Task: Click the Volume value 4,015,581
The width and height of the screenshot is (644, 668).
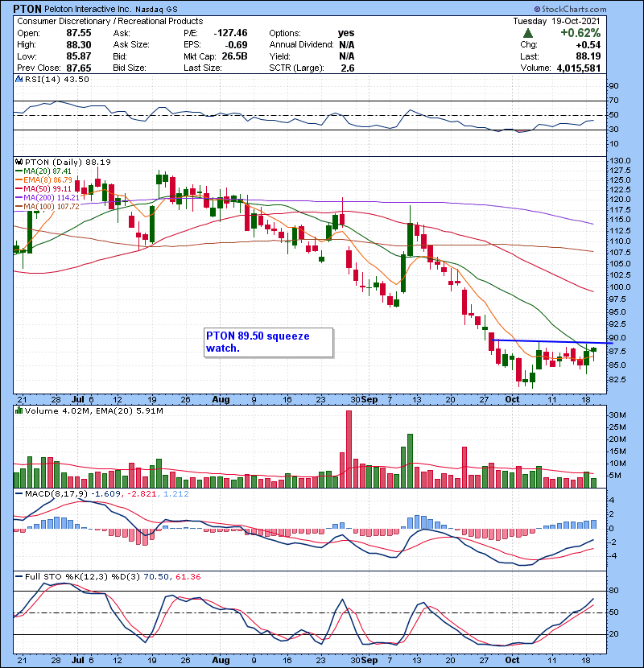Action: (x=578, y=68)
